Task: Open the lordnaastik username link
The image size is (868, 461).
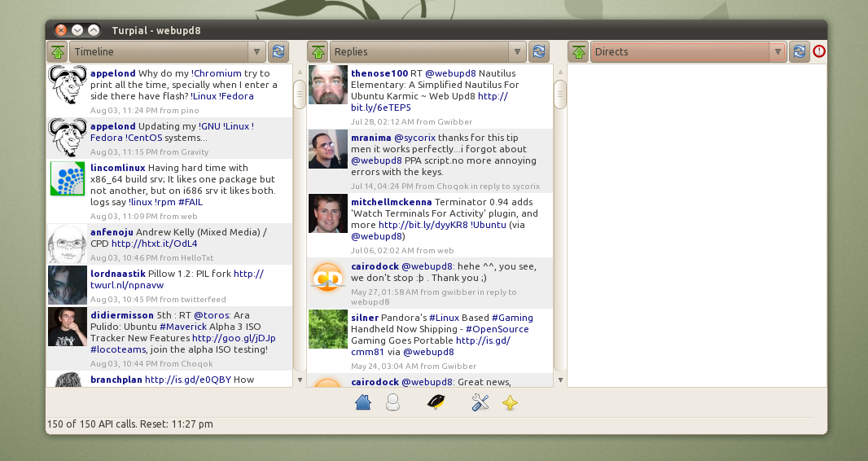Action: click(x=118, y=274)
